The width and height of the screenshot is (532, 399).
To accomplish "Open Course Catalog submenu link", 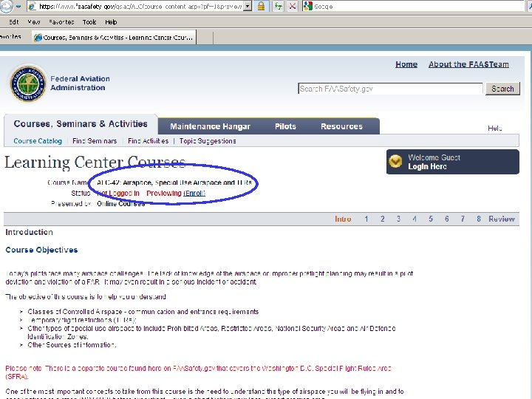I will pos(38,141).
